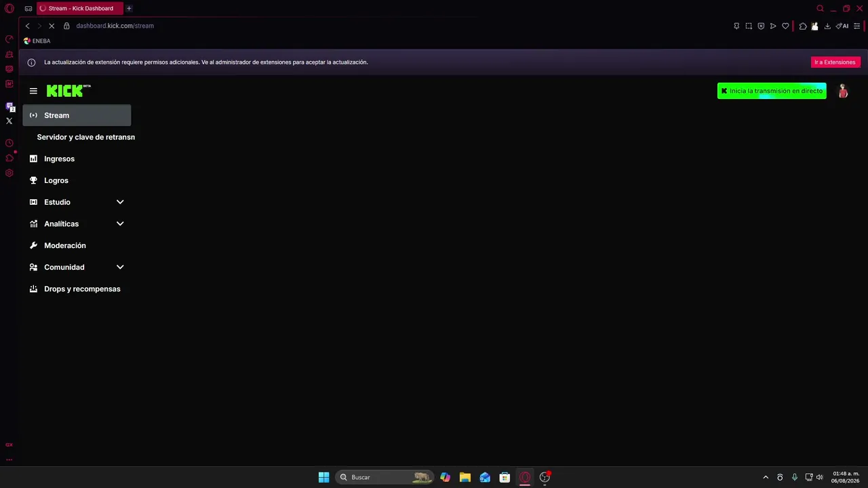Click the taskbar clock showing 01:48 a. m.
Image resolution: width=868 pixels, height=488 pixels.
(x=846, y=477)
